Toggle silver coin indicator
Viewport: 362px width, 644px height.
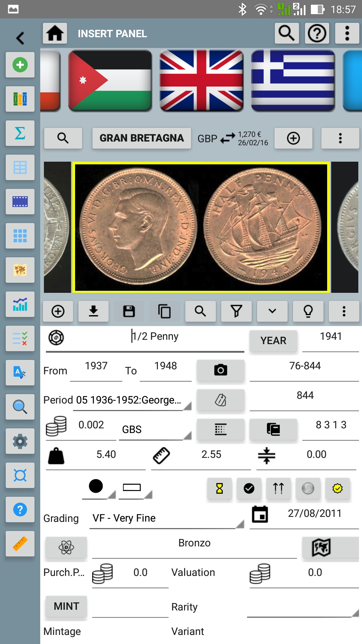(308, 488)
